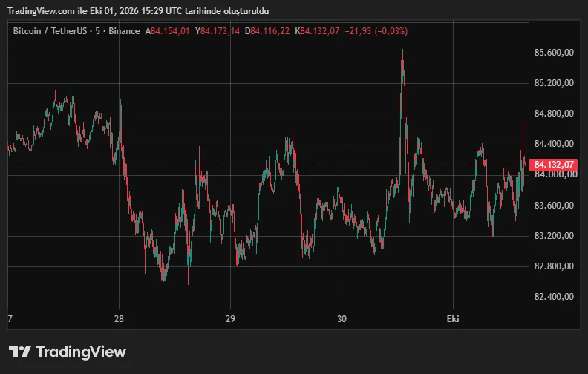This screenshot has height=374, width=588.
Task: Click the 28 date label on time axis
Action: 119,319
